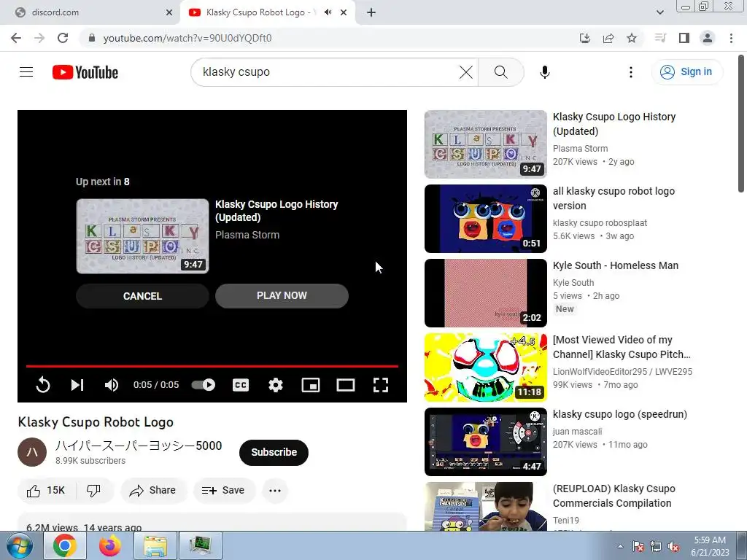Screen dimensions: 747x560
Task: Open Chrome three-dot menu
Action: pos(731,38)
